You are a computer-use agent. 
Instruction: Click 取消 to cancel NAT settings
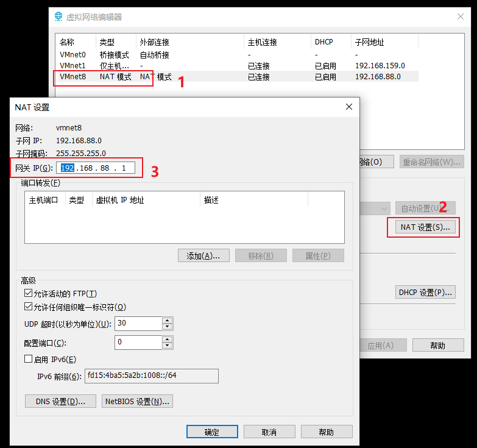coord(269,432)
